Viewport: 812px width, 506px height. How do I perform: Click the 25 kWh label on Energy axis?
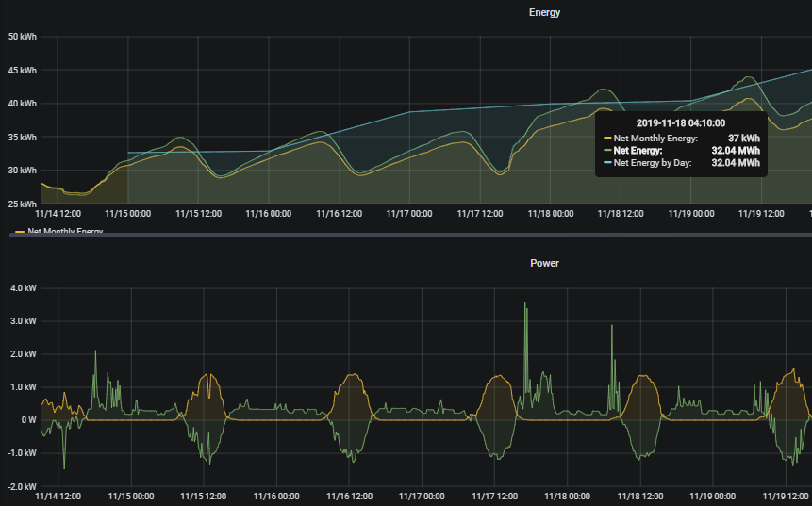(x=22, y=204)
